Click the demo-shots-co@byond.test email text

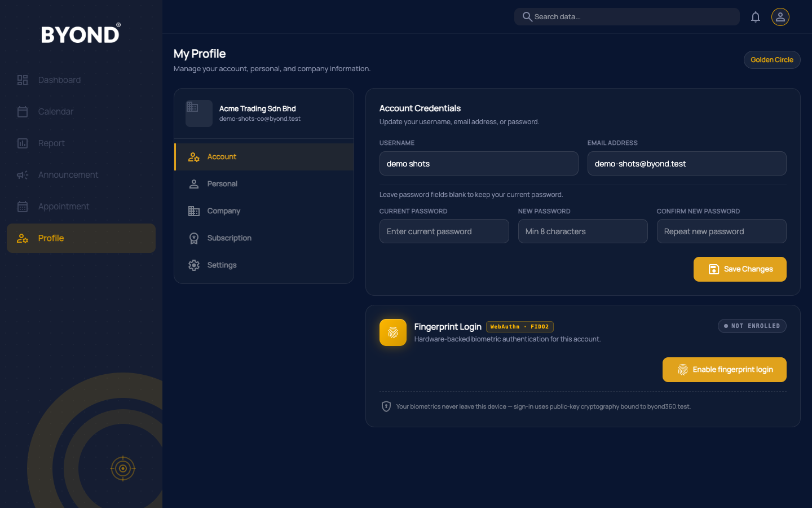[260, 119]
